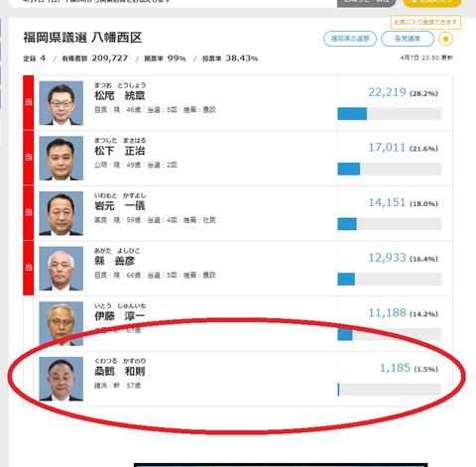Click the gray notification button at top
Viewport: 476px width, 467px height.
tap(367, 3)
